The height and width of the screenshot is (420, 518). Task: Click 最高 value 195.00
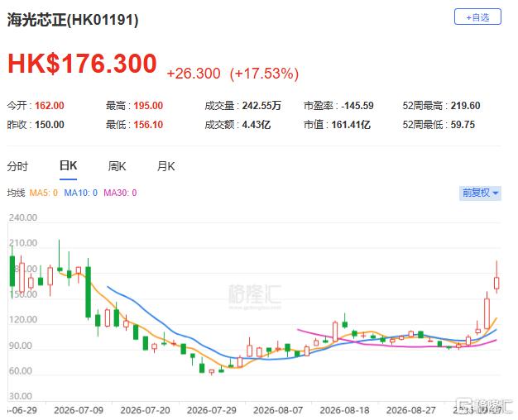click(x=148, y=106)
